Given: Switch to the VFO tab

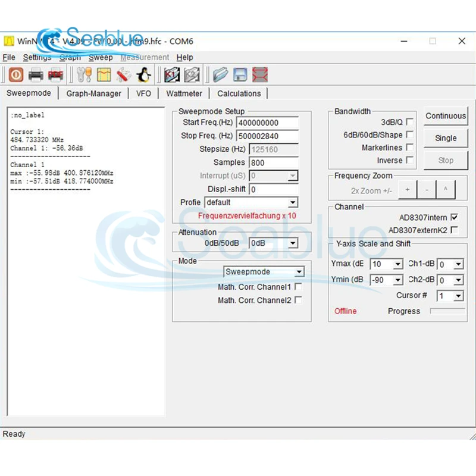Looking at the screenshot, I should point(143,93).
